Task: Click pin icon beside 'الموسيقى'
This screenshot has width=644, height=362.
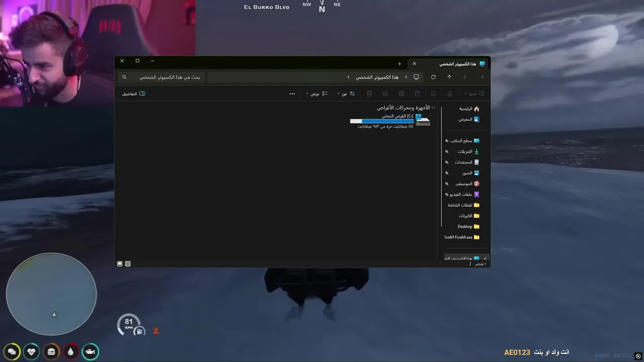Action: (446, 184)
